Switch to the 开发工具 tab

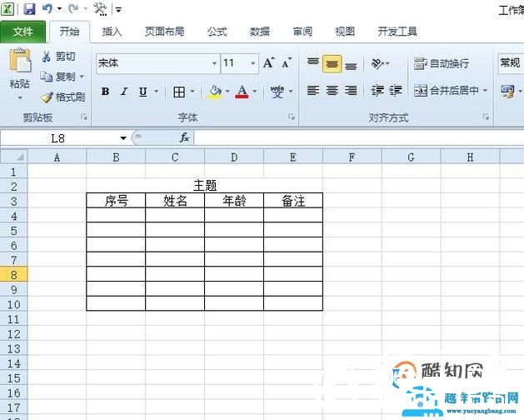tap(397, 32)
